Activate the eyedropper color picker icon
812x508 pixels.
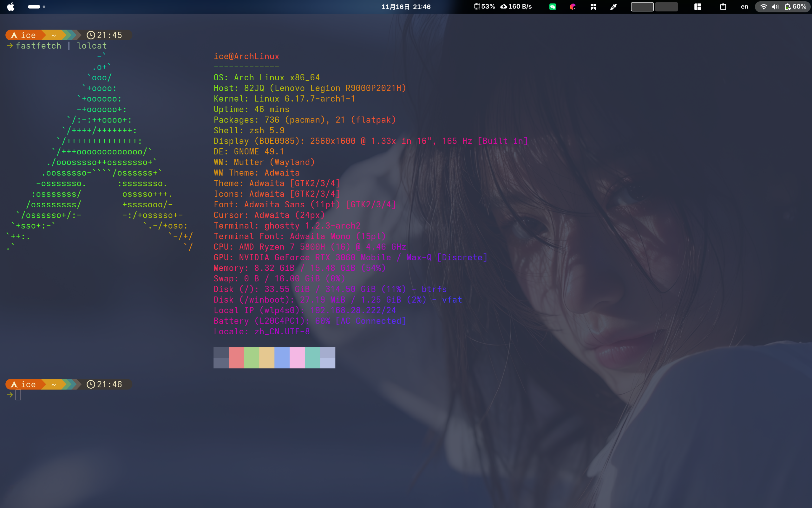613,7
